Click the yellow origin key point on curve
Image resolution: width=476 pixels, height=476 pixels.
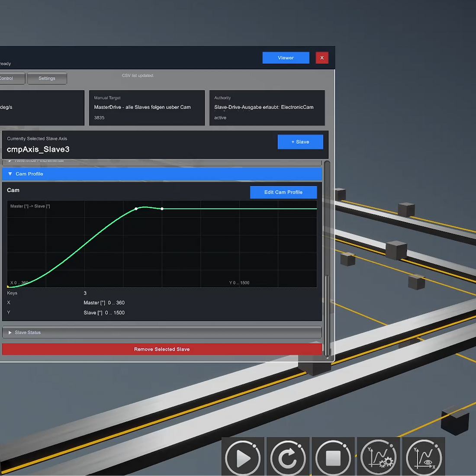(8, 286)
